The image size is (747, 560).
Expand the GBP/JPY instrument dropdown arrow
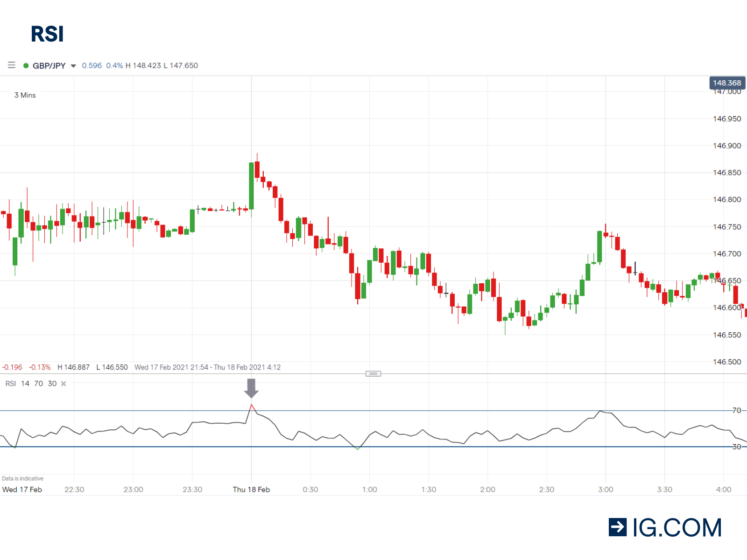coord(73,66)
